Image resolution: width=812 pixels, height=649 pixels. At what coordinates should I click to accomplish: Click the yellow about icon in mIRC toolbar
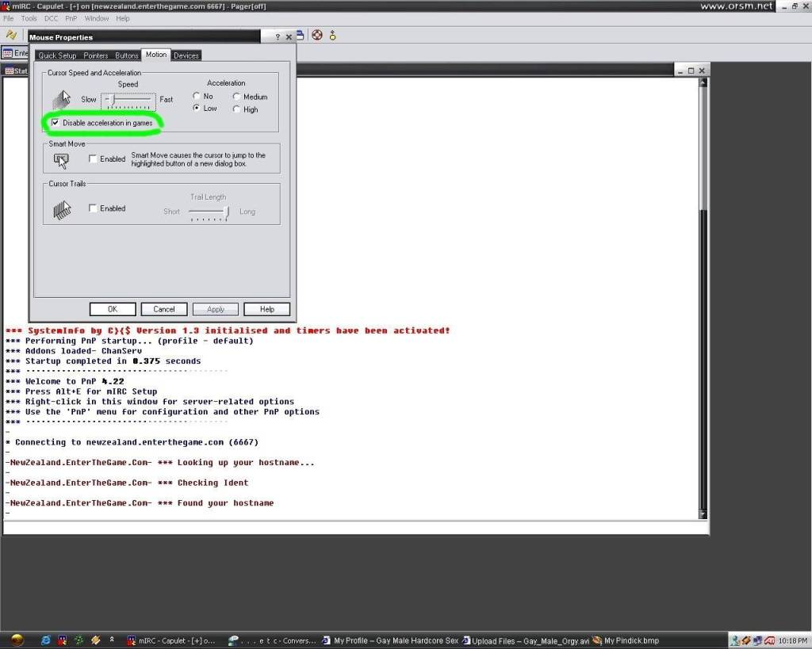332,35
